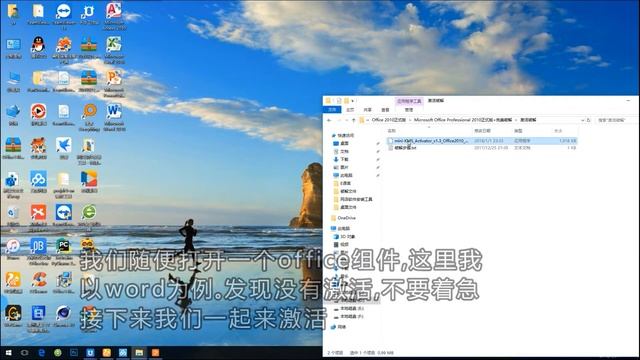Launch Microsoft Word 2010 desktop shortcut

point(114,117)
